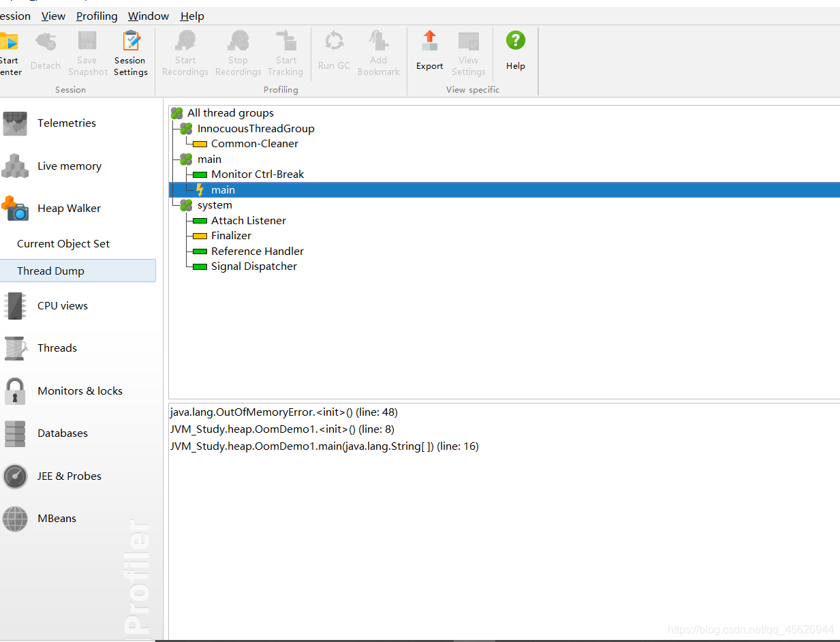Select Current Object Set view
The height and width of the screenshot is (642, 840).
click(x=63, y=244)
